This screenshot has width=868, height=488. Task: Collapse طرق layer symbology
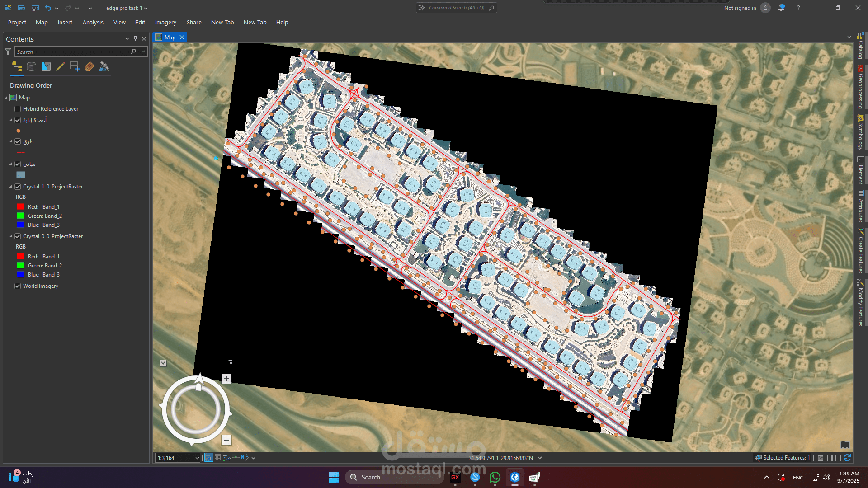11,141
